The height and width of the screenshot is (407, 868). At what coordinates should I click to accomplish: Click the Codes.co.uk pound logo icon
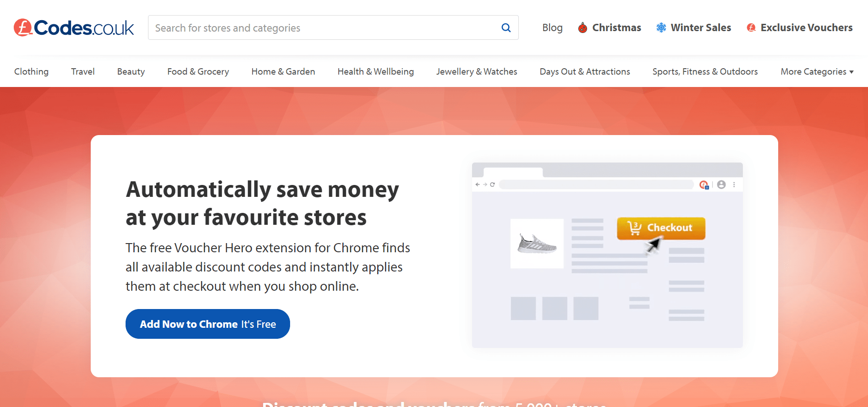click(22, 27)
